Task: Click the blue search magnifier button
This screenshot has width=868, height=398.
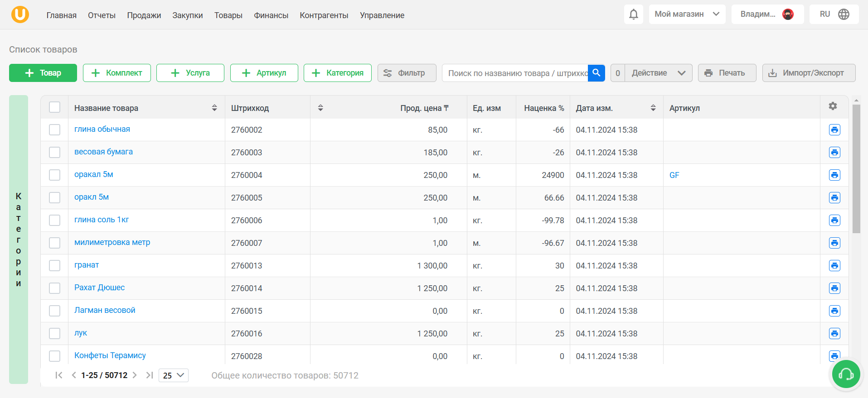Action: pos(596,73)
